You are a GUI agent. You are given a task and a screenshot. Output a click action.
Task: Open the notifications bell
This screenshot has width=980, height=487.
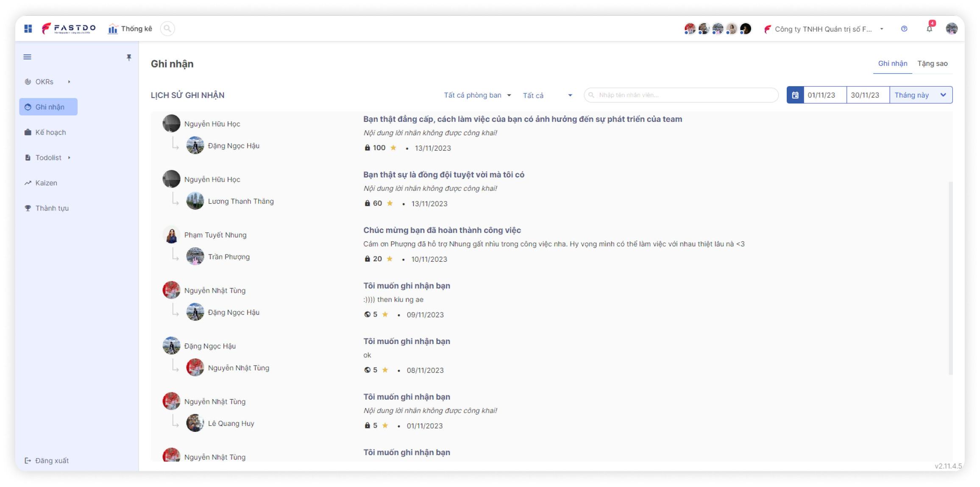(929, 29)
